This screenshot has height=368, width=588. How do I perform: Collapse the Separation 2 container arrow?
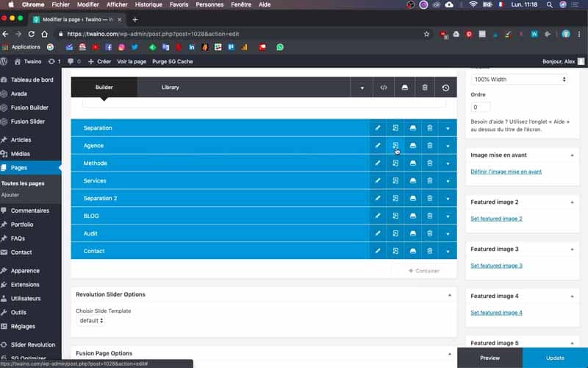coord(448,199)
